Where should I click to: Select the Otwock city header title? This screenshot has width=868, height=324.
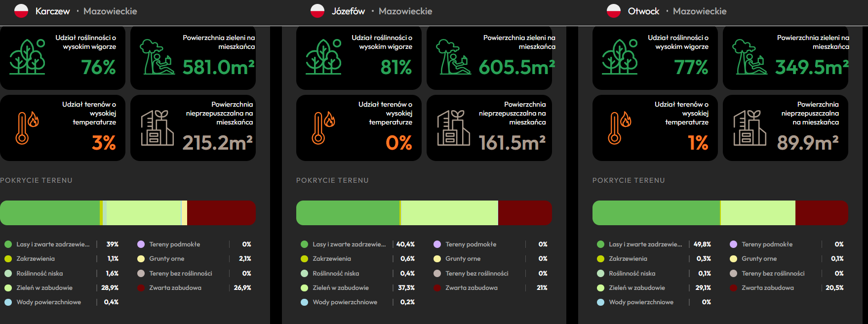click(x=643, y=11)
